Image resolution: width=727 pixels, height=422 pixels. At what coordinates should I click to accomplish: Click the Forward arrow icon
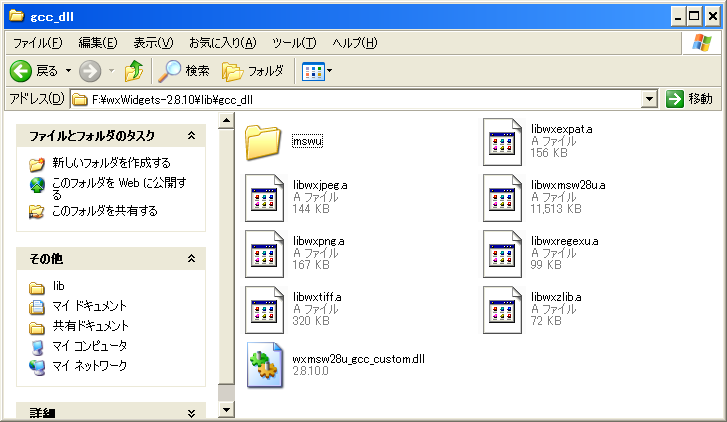[90, 71]
